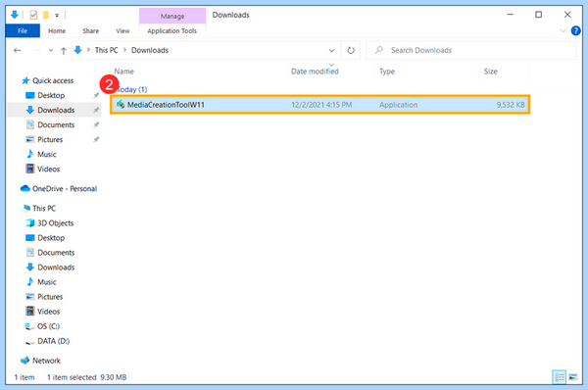The width and height of the screenshot is (588, 390).
Task: Open Pictures under This PC
Action: coord(50,297)
